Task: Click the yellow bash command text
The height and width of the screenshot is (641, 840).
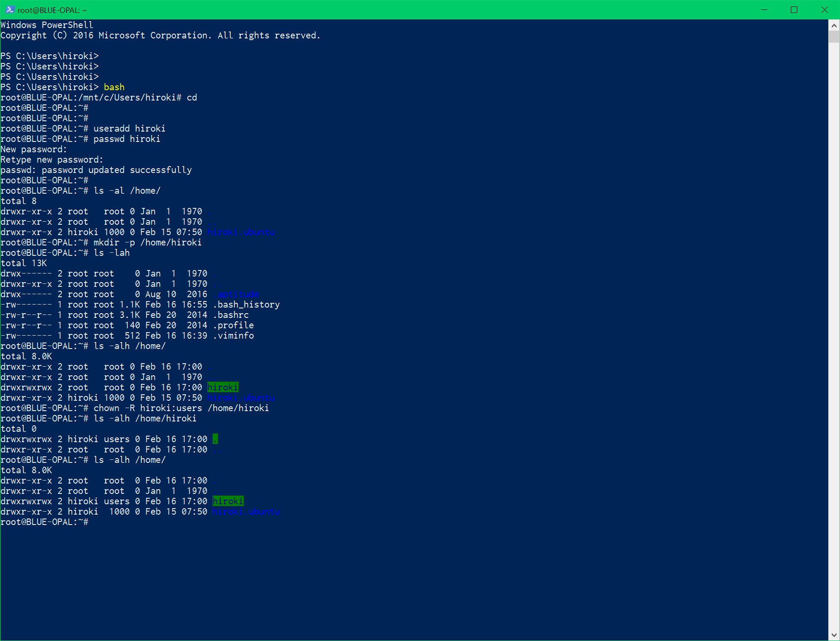Action: pyautogui.click(x=114, y=87)
